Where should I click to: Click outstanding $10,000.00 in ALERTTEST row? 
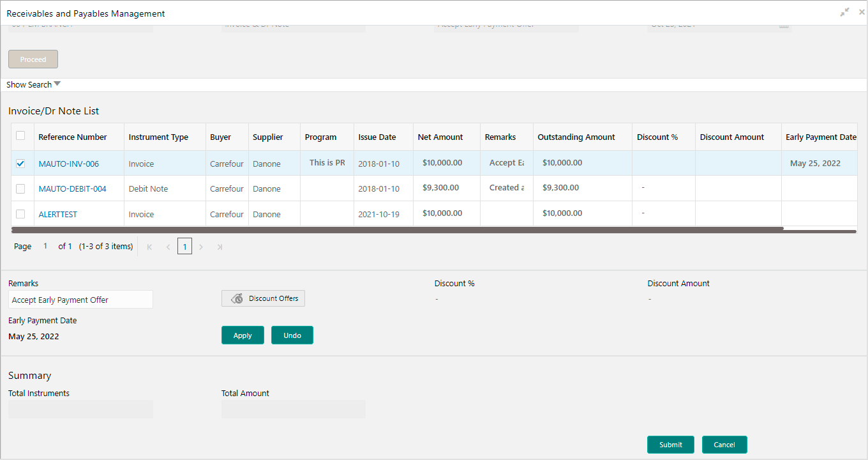point(562,213)
